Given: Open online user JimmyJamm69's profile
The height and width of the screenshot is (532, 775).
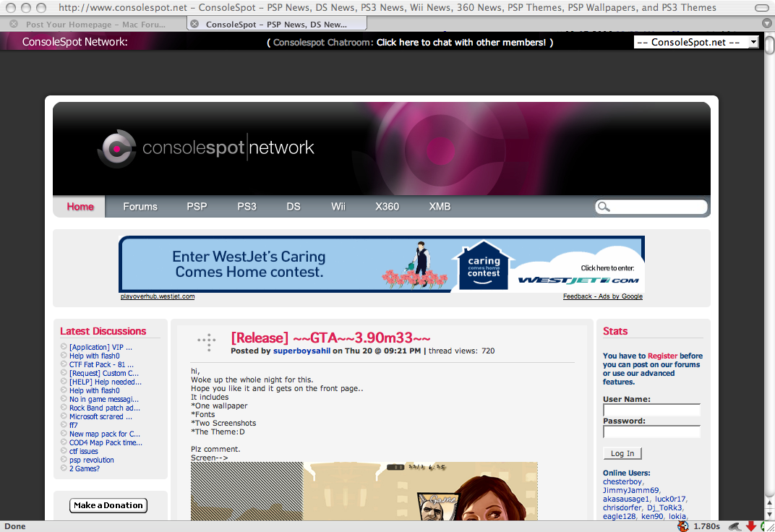Looking at the screenshot, I should point(630,490).
